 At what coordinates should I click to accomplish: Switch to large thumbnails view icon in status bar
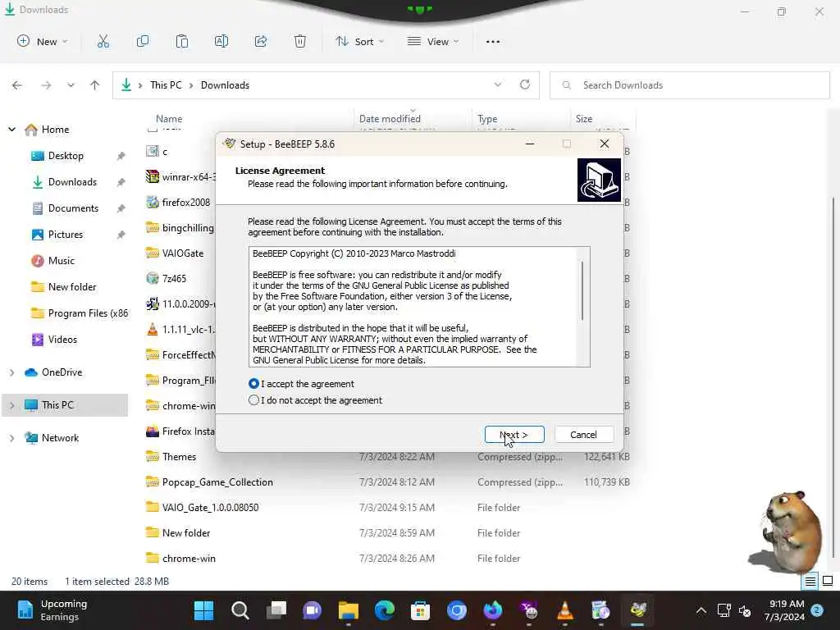pyautogui.click(x=828, y=582)
